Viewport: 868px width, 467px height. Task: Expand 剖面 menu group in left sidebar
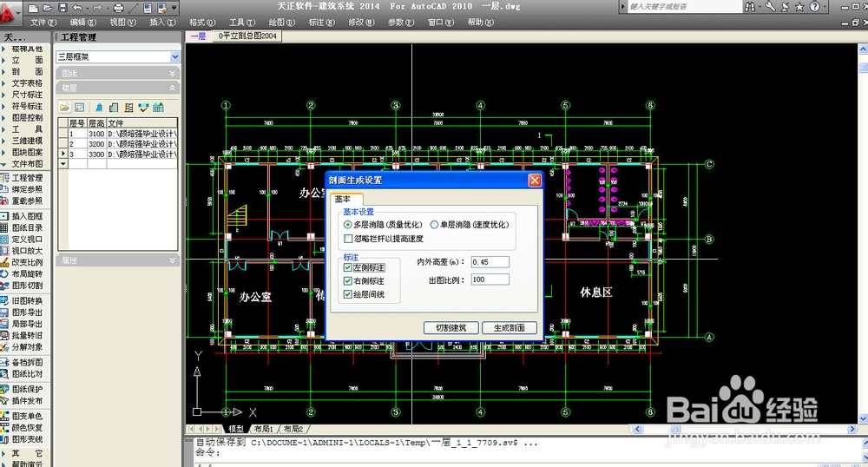tap(27, 71)
